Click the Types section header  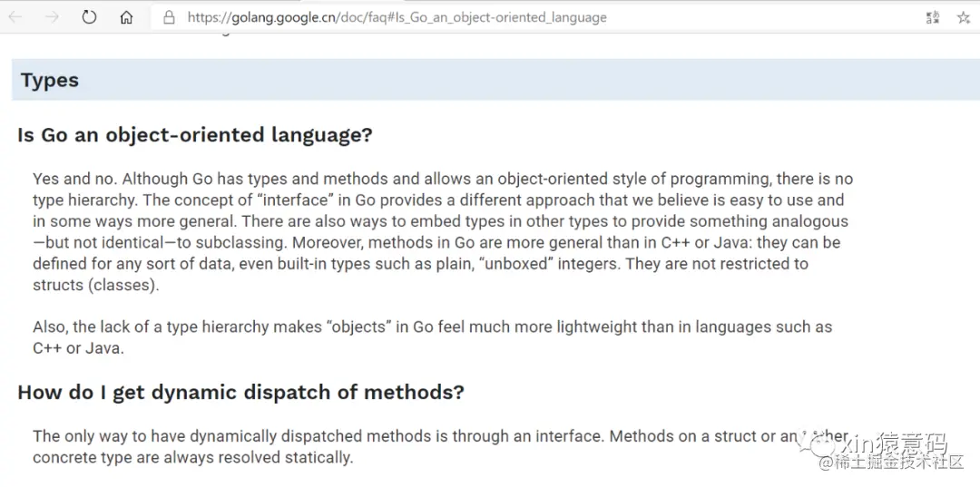tap(50, 80)
